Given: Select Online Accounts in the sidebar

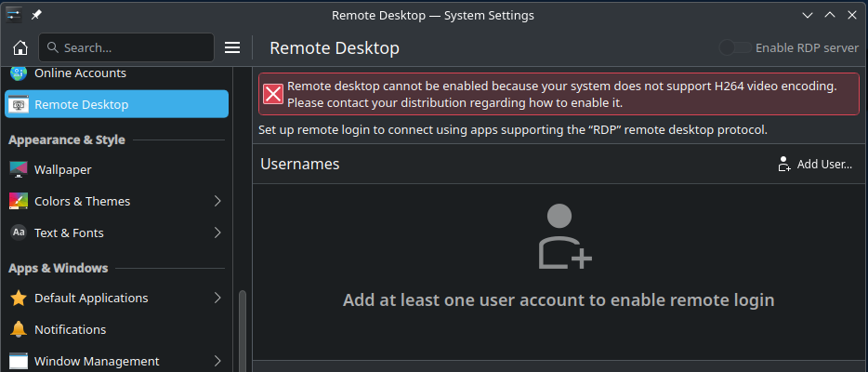Looking at the screenshot, I should (117, 73).
